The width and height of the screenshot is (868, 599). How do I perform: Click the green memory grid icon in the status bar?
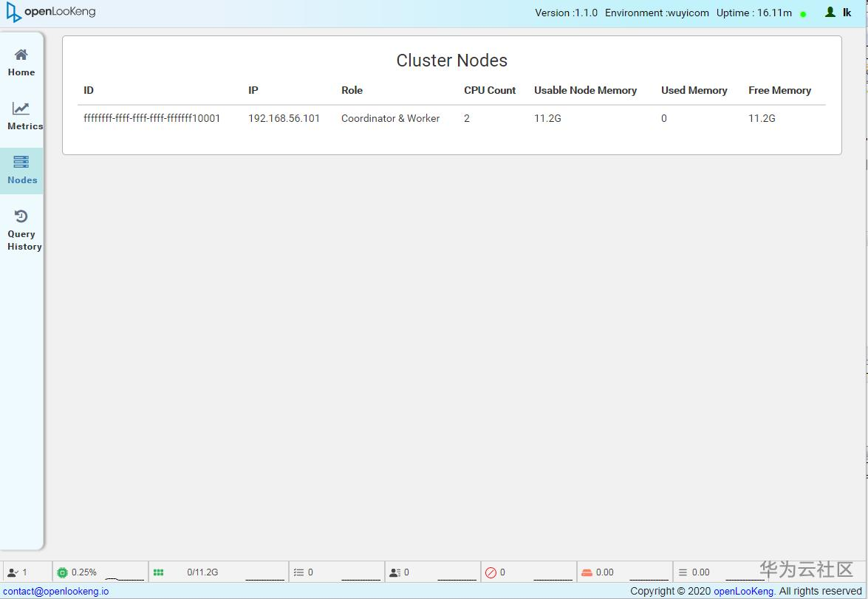(x=158, y=572)
